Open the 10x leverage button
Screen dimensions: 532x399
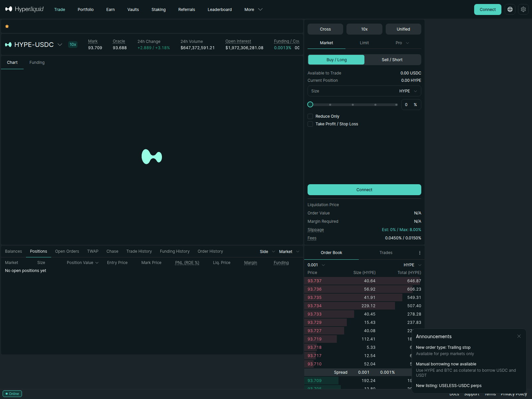coord(364,29)
